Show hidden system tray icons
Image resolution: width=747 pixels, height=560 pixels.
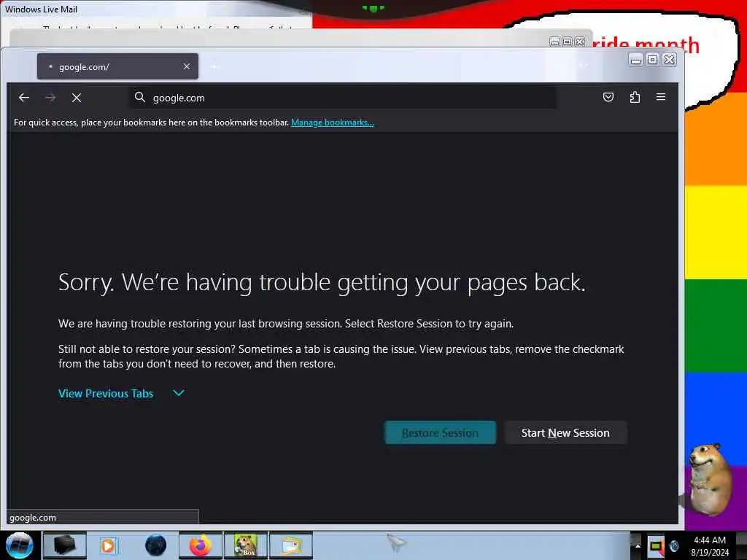[x=638, y=545]
